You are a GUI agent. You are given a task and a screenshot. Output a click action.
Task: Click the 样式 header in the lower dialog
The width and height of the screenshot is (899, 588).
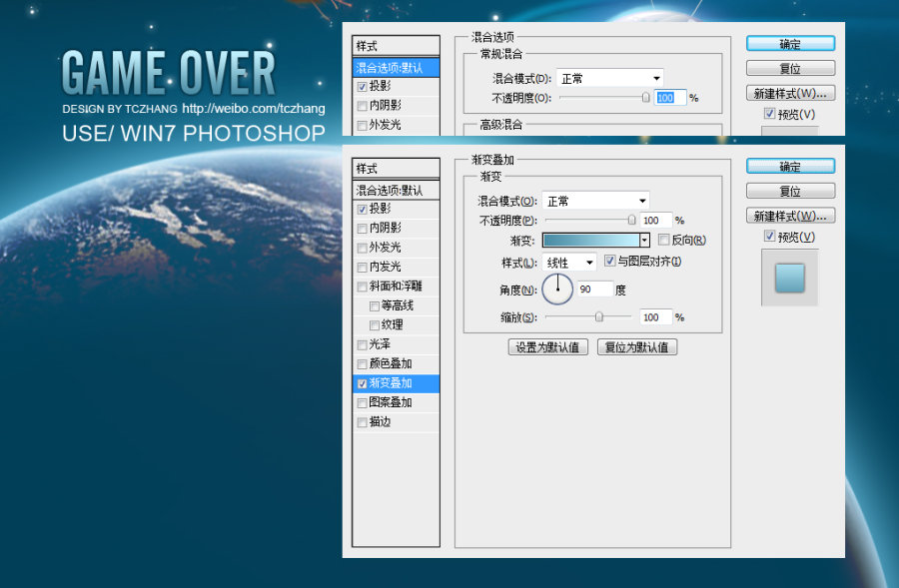coord(397,169)
